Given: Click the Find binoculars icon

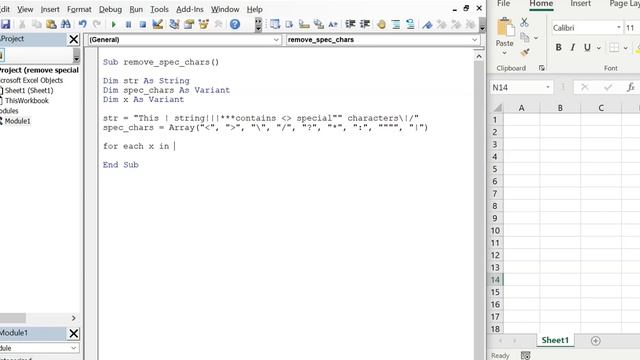Looking at the screenshot, I should click(x=65, y=24).
